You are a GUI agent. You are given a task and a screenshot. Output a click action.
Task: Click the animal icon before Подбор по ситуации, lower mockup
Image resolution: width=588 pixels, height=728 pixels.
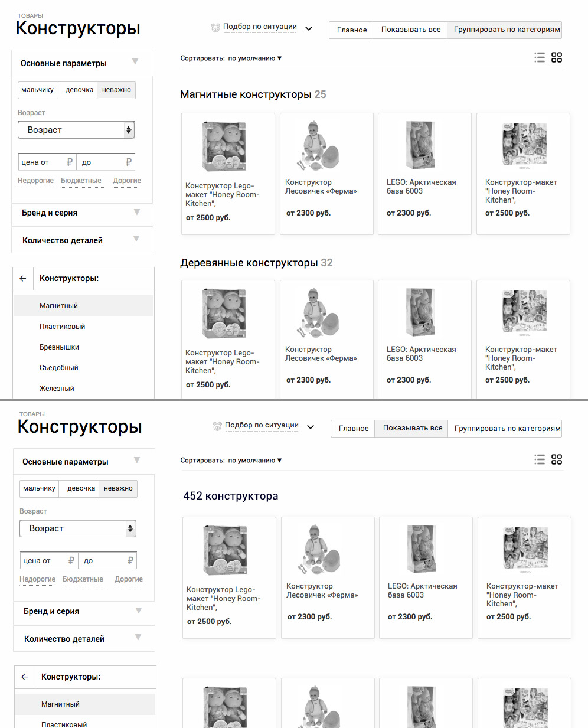pos(217,426)
